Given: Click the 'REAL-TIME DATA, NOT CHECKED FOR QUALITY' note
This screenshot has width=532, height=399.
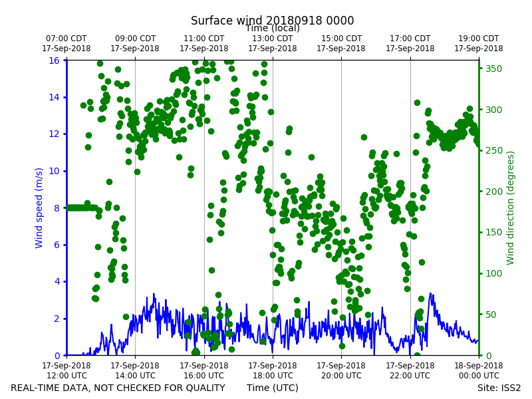Looking at the screenshot, I should [118, 388].
